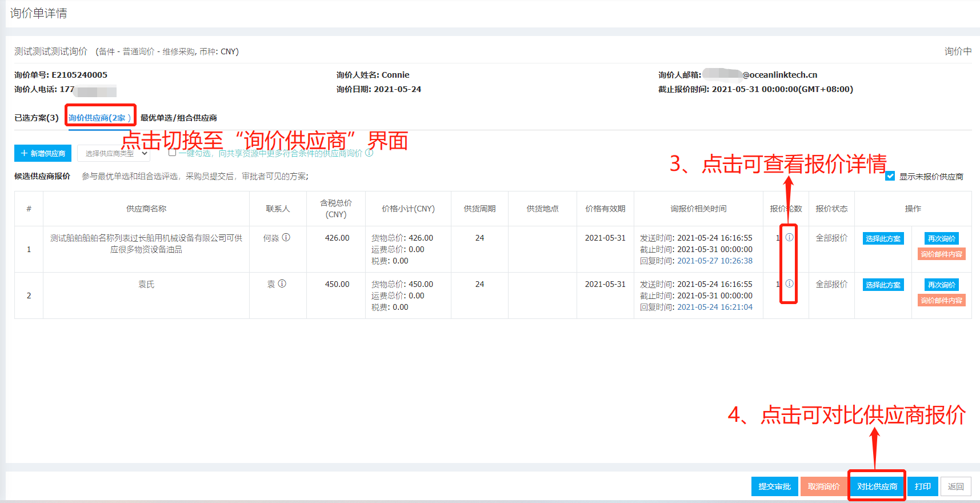Open reply time 2021-05-27 10:26:38 link

715,261
